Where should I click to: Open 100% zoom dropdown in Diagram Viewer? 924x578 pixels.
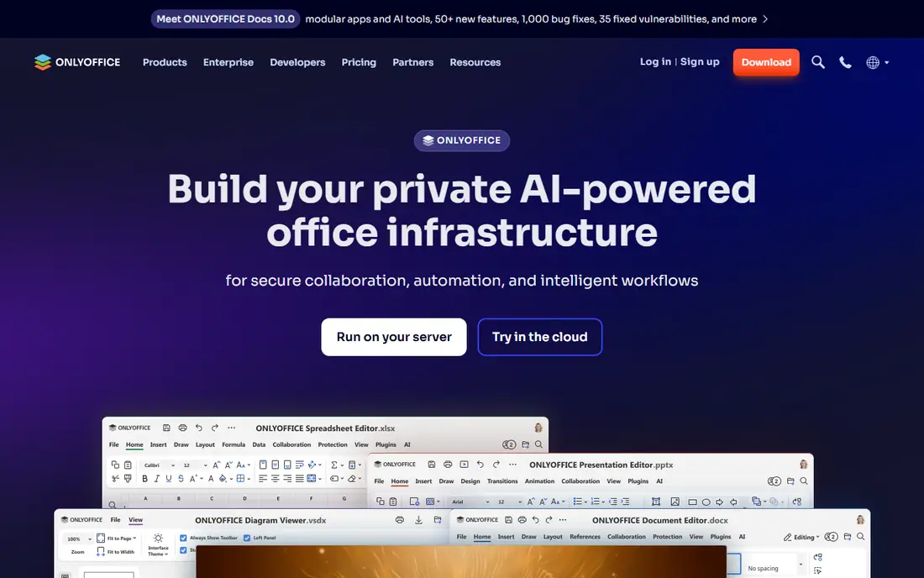pos(78,539)
